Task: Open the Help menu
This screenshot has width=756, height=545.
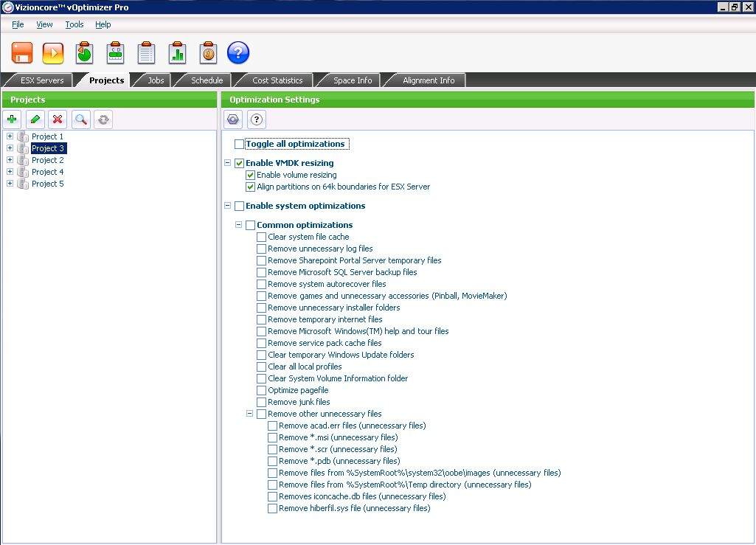Action: click(x=103, y=24)
